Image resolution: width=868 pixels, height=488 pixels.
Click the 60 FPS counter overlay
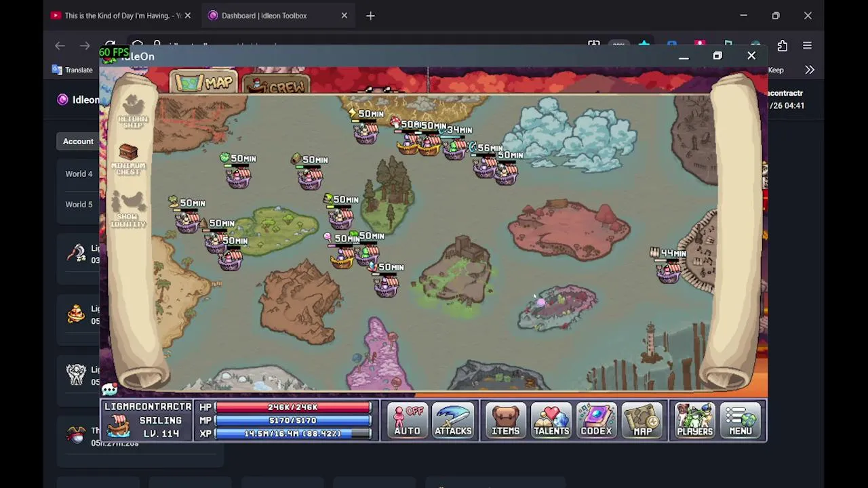coord(114,52)
